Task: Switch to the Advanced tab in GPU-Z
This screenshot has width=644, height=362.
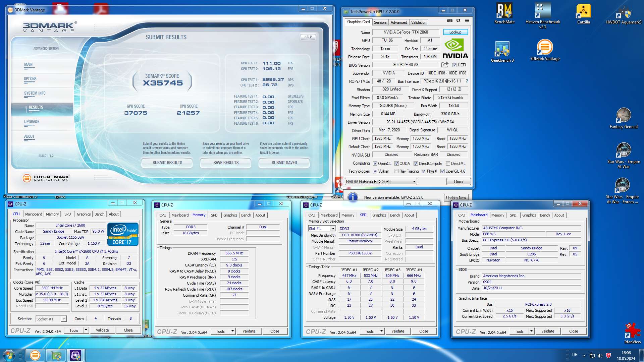Action: coord(399,22)
